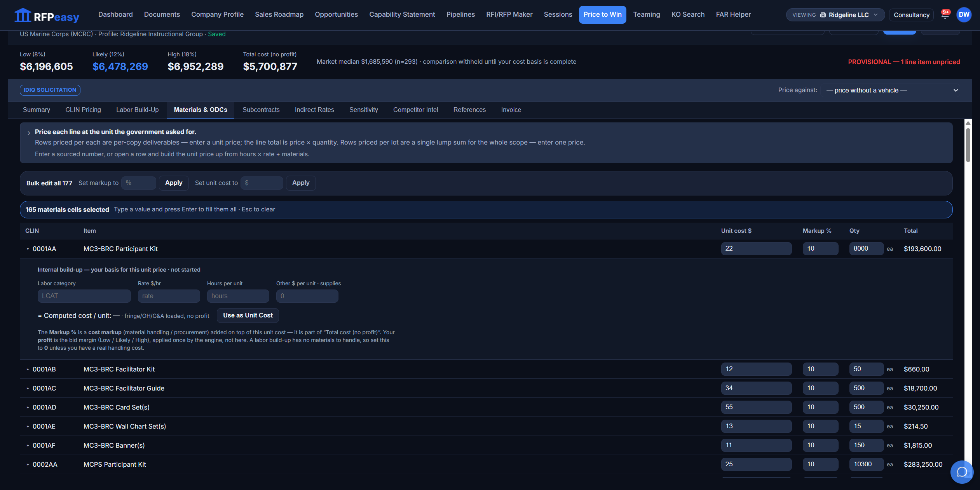Expand the 0001AF Banner row
This screenshot has width=980, height=490.
(x=28, y=445)
